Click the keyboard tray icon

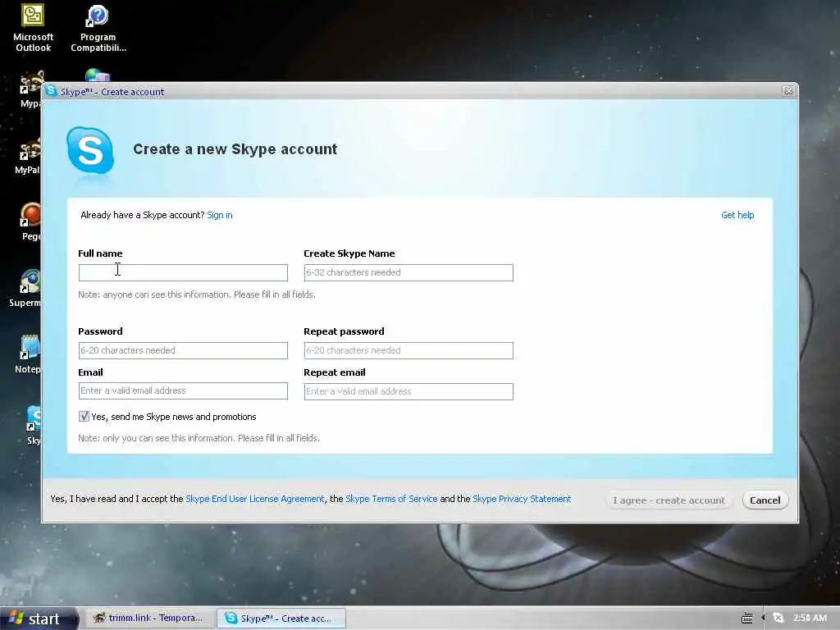tap(746, 619)
